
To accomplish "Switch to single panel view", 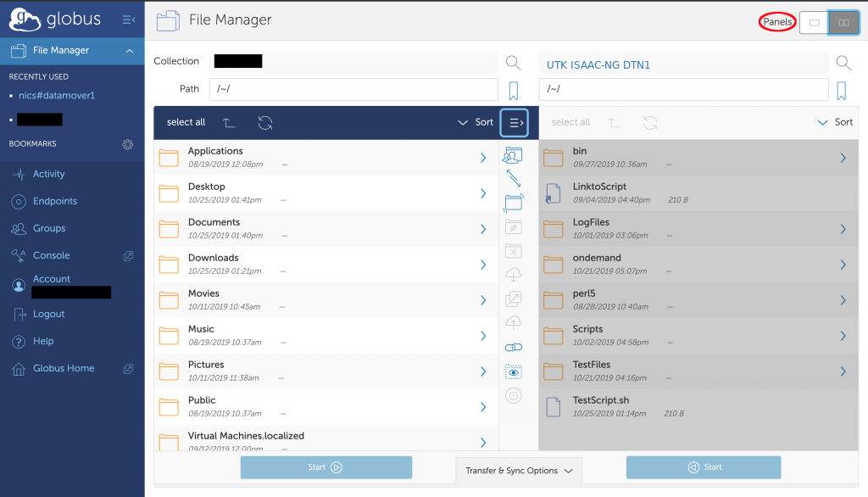I will coord(814,23).
